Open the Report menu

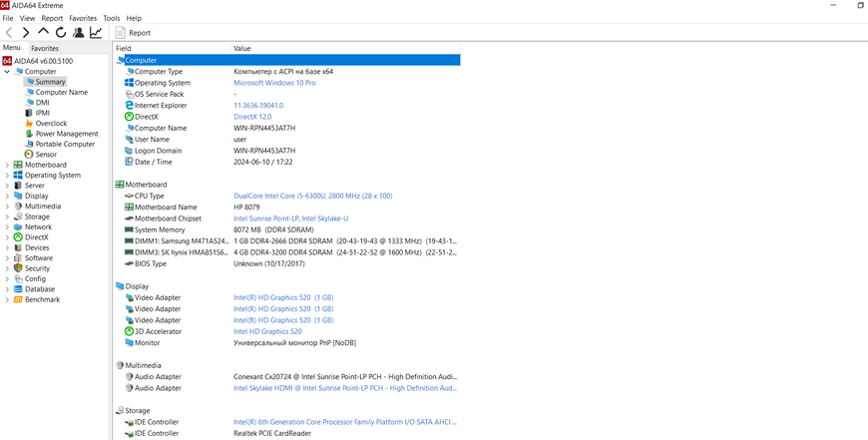(52, 18)
